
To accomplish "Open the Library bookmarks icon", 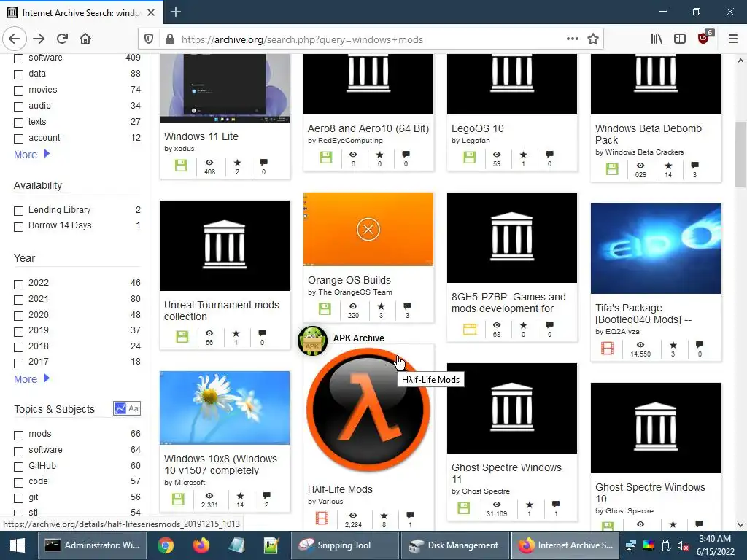I will point(657,39).
